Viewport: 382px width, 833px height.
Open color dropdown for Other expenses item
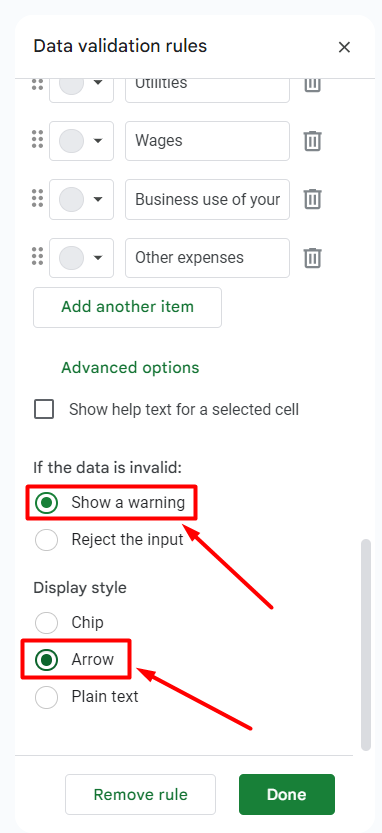[x=81, y=258]
